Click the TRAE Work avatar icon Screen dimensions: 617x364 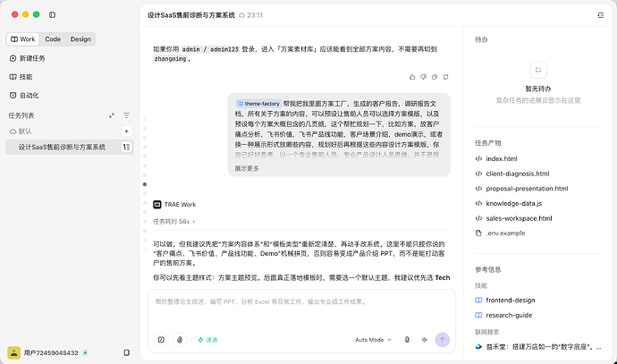(157, 204)
